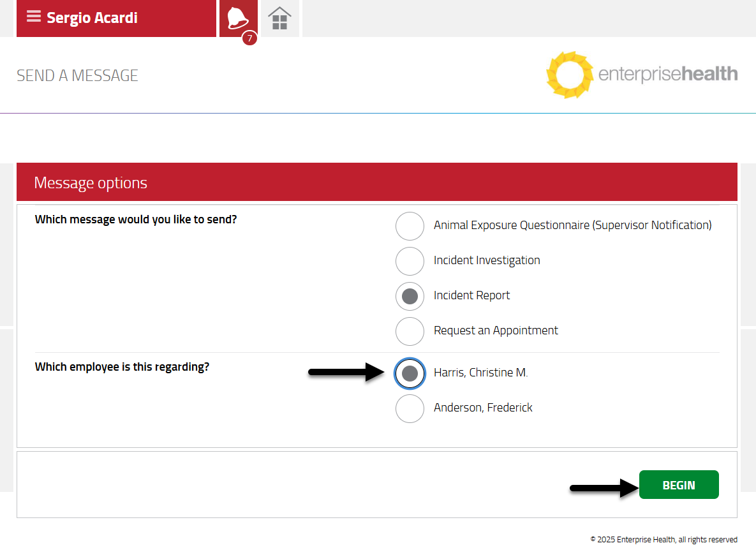The width and height of the screenshot is (756, 557).
Task: Click the Enterprise Health copyright footer text
Action: point(663,540)
